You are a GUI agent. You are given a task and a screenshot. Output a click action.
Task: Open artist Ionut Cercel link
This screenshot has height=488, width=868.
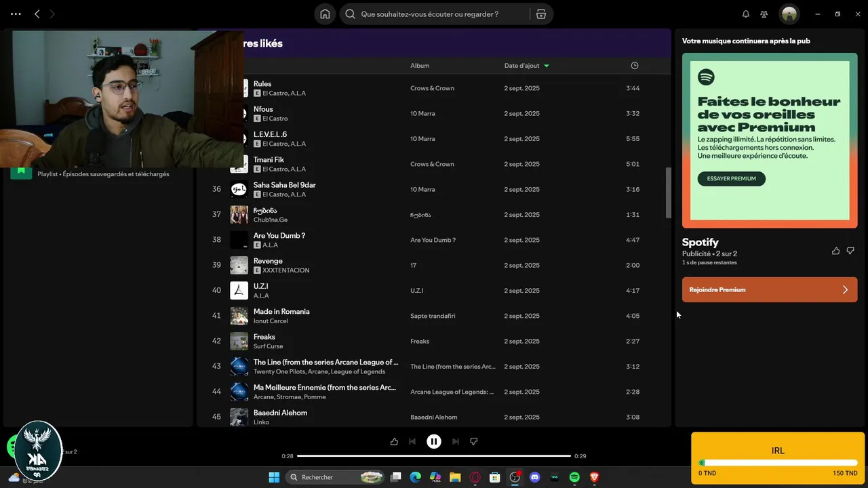(x=271, y=321)
